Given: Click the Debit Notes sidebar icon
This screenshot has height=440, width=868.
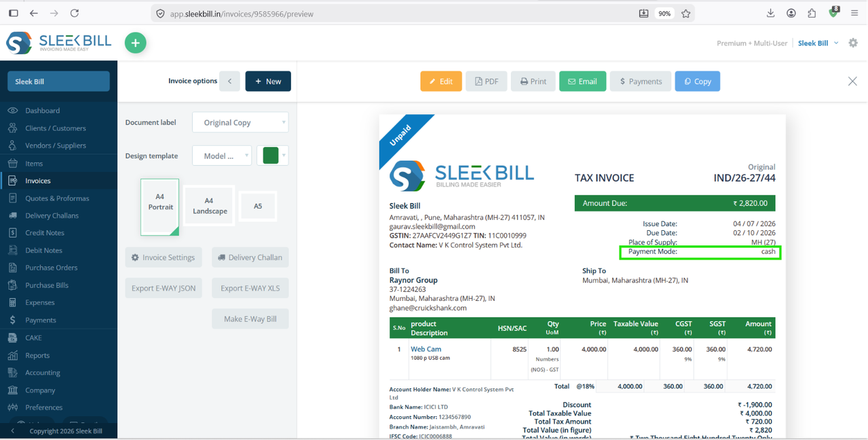Looking at the screenshot, I should [x=13, y=251].
